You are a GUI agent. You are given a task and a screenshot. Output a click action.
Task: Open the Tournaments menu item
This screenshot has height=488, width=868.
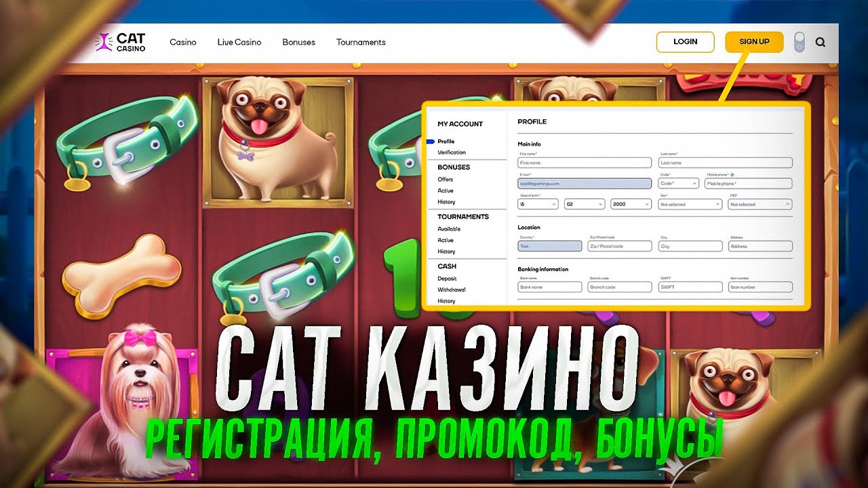(361, 42)
